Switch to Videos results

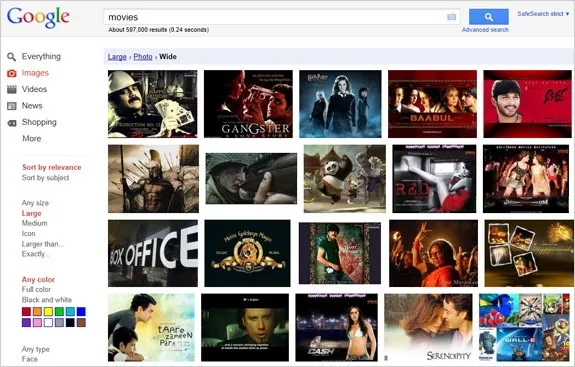point(34,89)
